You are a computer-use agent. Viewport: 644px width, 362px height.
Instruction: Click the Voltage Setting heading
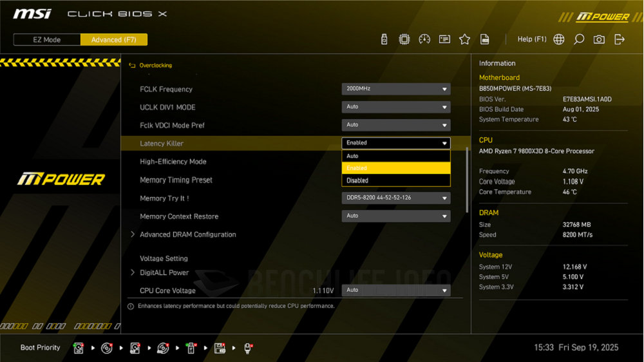[x=164, y=258]
